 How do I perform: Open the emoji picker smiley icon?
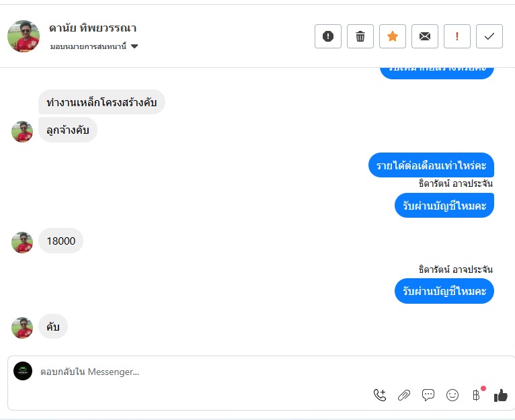452,395
